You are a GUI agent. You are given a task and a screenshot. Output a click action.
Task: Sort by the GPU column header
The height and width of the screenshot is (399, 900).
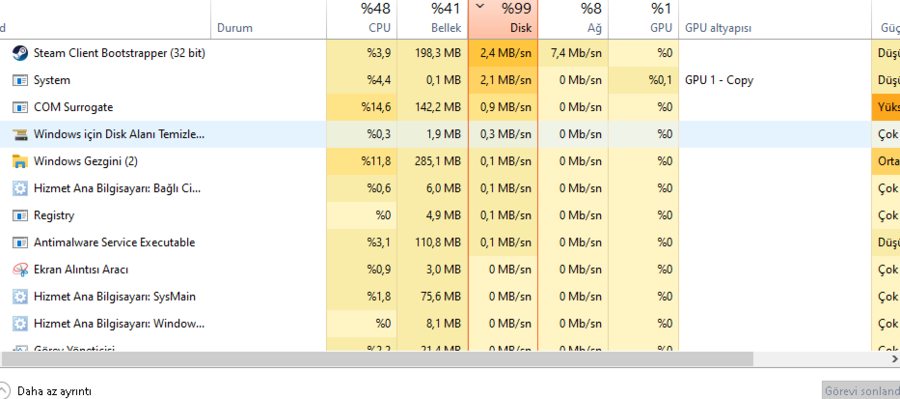[643, 20]
